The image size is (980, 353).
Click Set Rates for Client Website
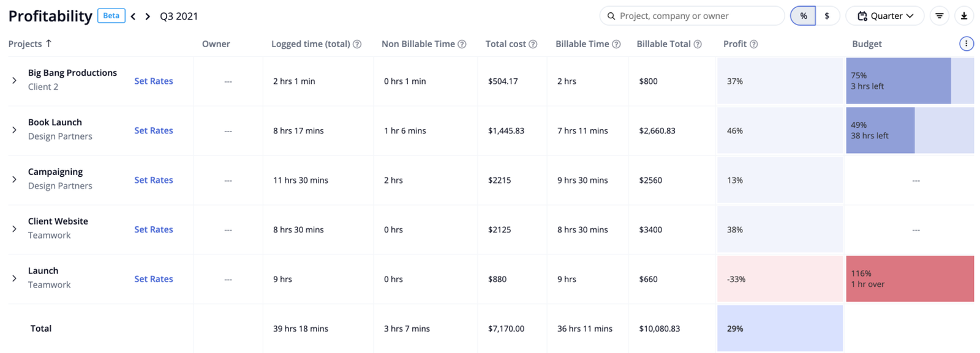point(154,229)
